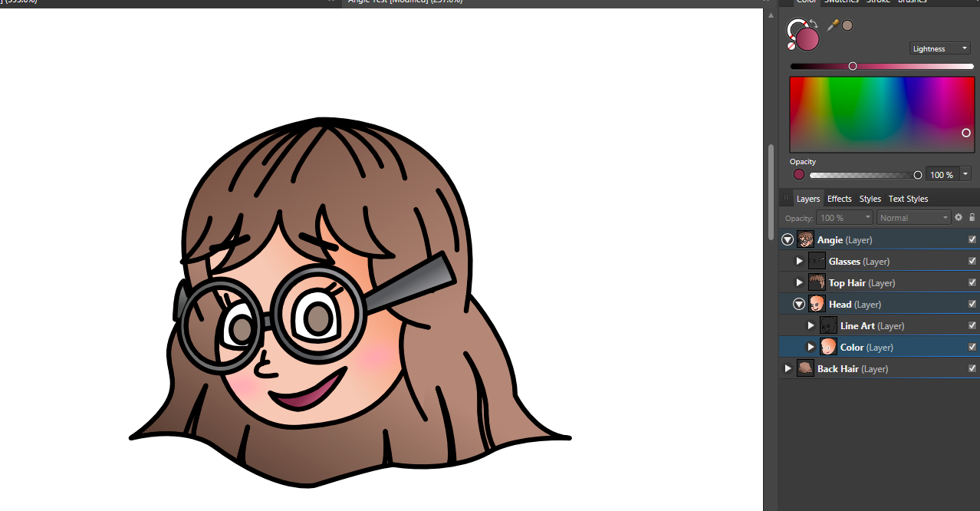Click the Angie layer thumbnail
980x511 pixels.
[805, 239]
